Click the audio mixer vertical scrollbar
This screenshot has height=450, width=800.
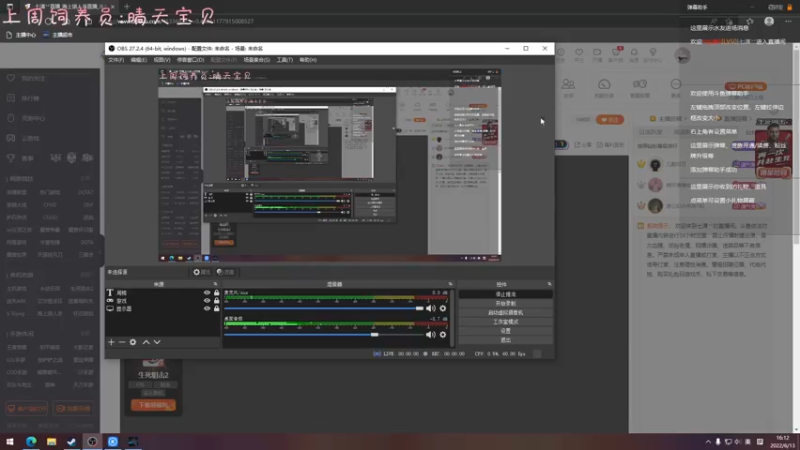click(452, 316)
